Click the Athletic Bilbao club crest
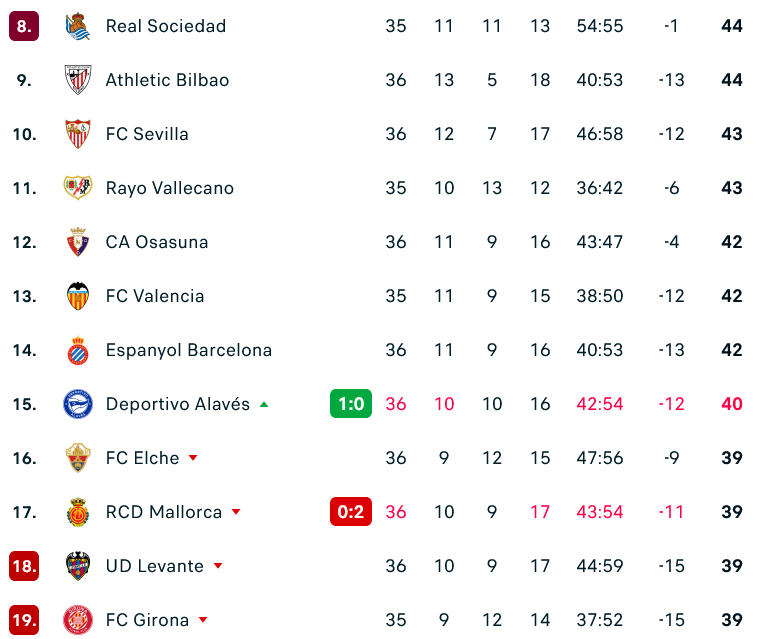 click(78, 80)
